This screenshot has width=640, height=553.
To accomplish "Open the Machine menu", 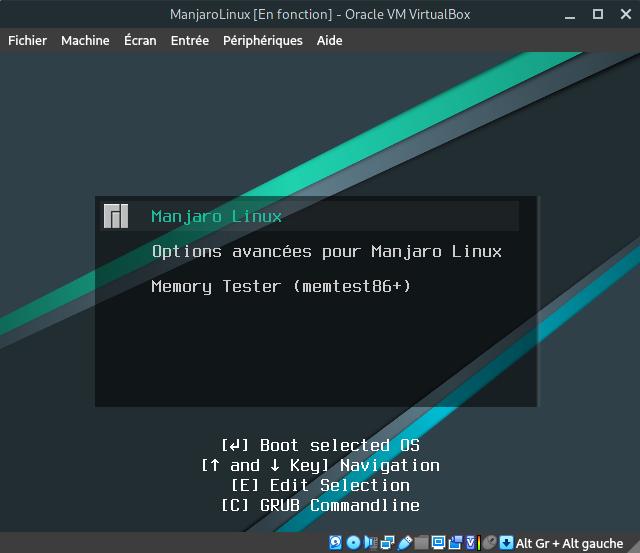I will [x=85, y=40].
